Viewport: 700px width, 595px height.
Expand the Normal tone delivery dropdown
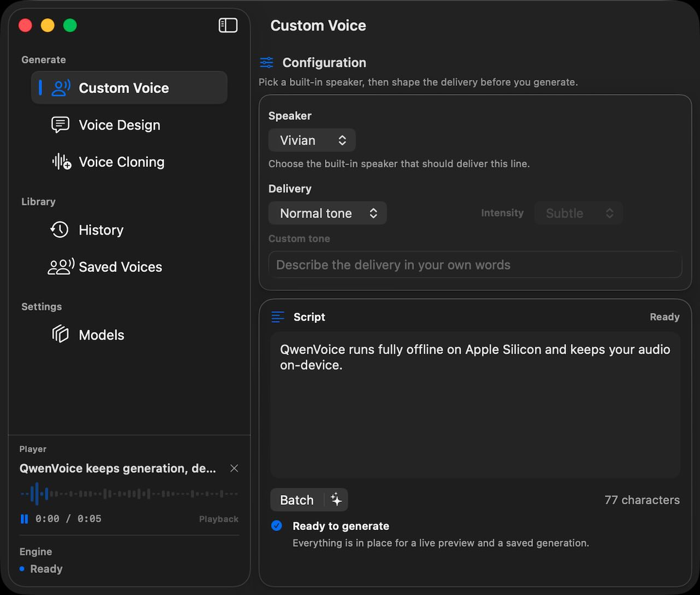coord(327,213)
